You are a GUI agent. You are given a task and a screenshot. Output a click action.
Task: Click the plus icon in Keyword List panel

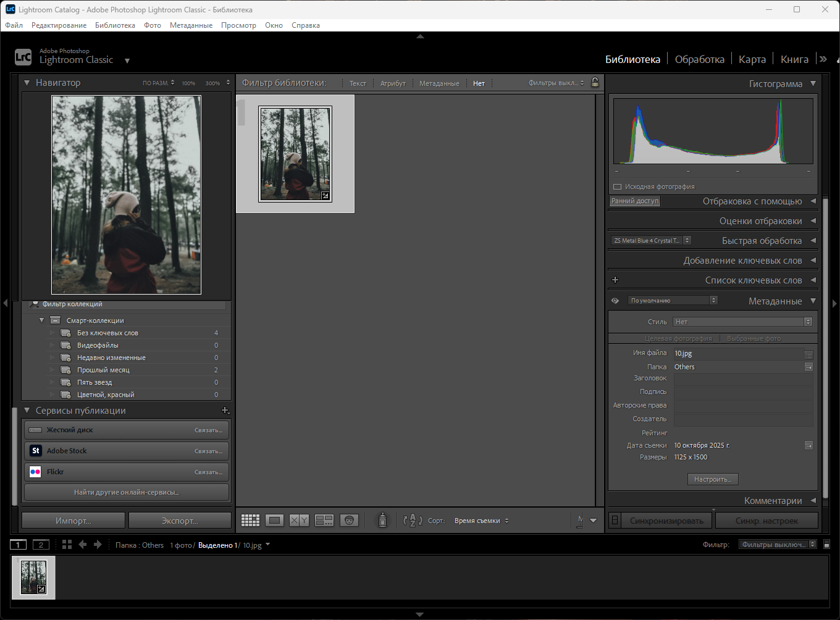pos(615,280)
